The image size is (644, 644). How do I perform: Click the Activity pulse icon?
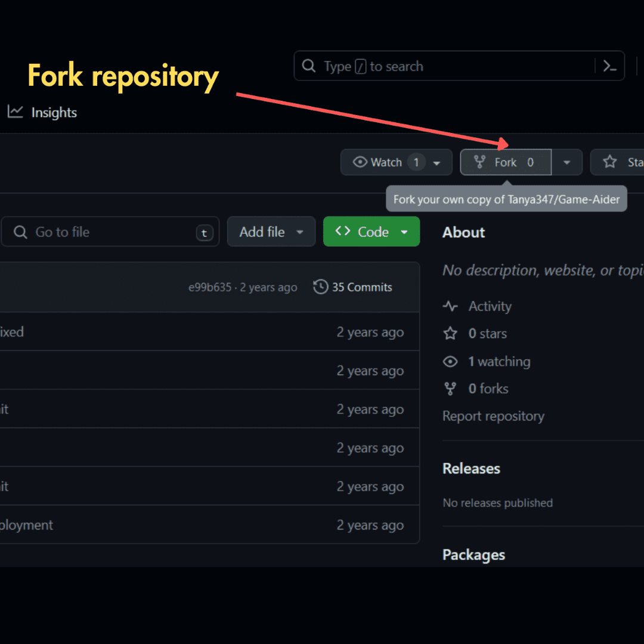click(x=450, y=306)
